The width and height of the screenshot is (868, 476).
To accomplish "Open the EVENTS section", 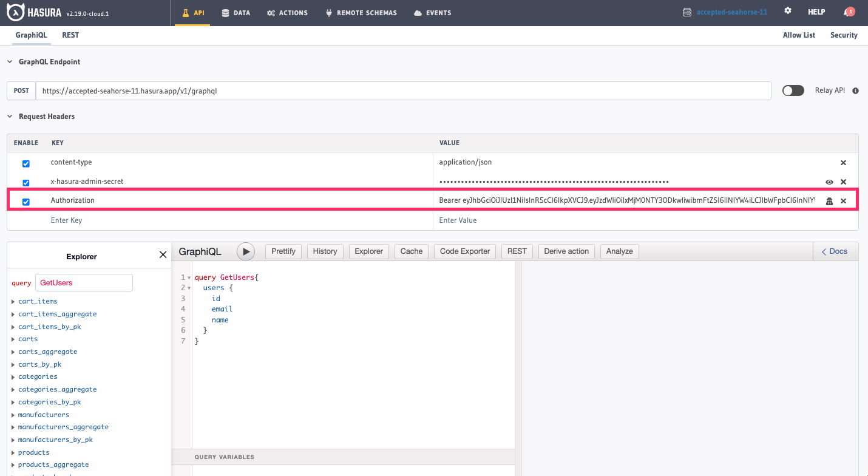I will 432,12.
